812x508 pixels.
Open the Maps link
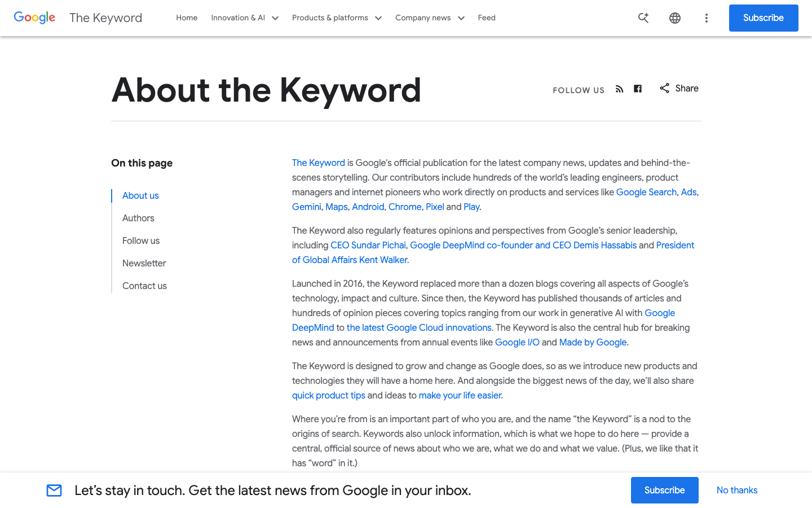click(x=337, y=207)
